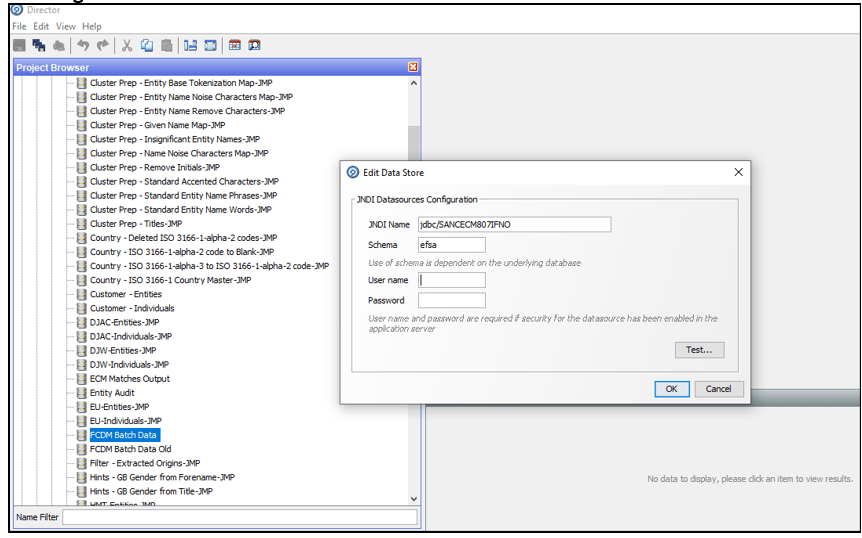Select Country - ISO 3166-1 Country Master-JMP
Image resolution: width=862 pixels, height=538 pixels.
pyautogui.click(x=170, y=280)
